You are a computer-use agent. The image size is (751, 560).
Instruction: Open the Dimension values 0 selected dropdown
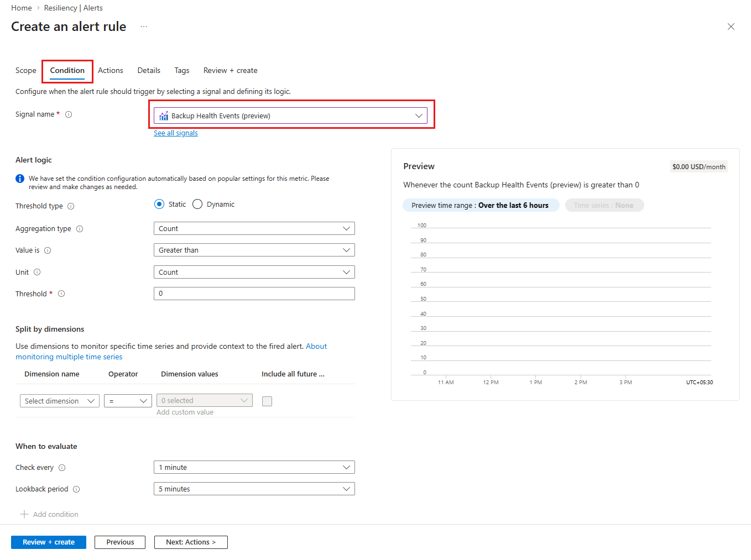pyautogui.click(x=205, y=400)
